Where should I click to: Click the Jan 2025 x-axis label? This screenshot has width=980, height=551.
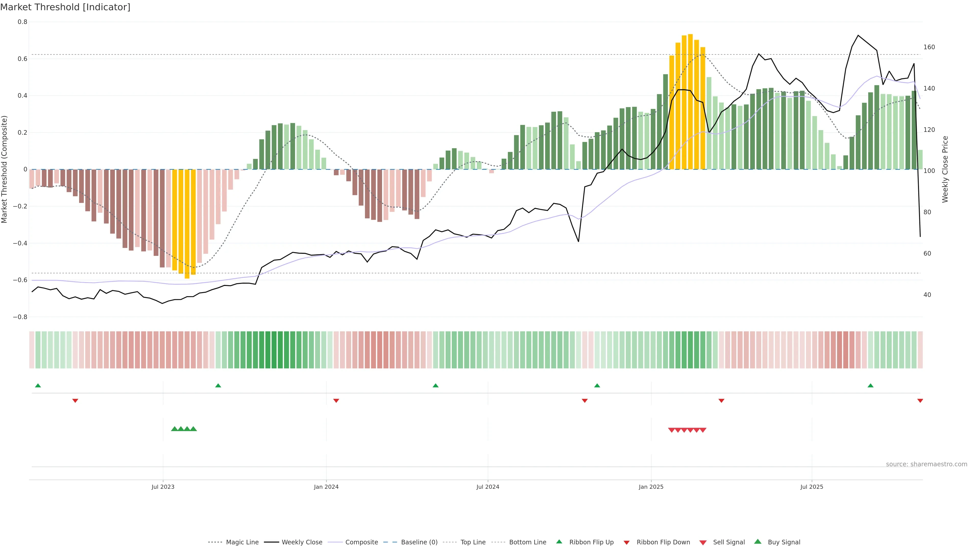pyautogui.click(x=651, y=487)
